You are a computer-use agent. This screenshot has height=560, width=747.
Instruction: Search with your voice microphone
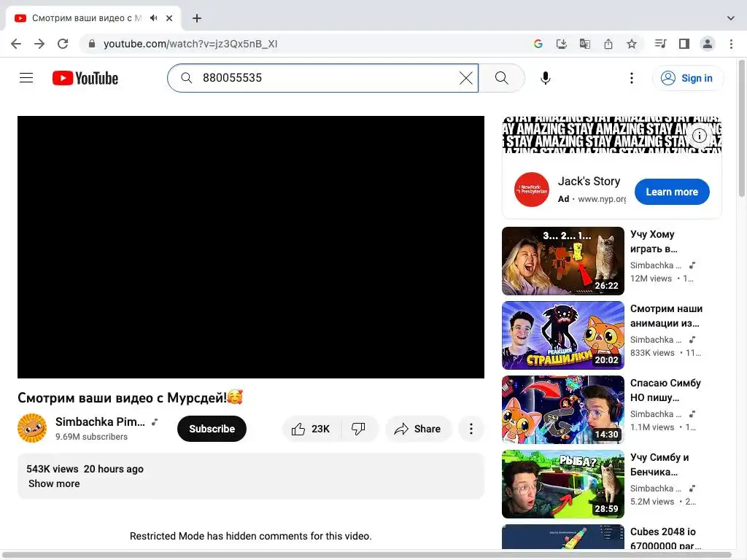point(546,77)
